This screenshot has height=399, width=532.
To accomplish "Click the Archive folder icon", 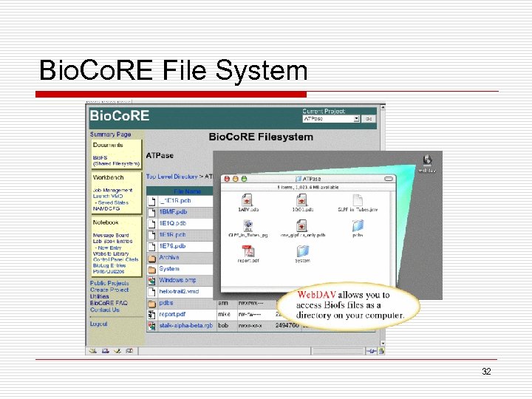I will point(151,258).
